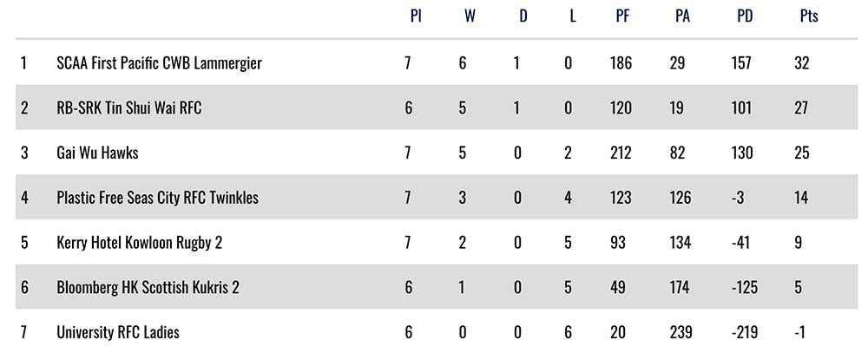
Task: Sort table by PA column header
Action: point(681,16)
